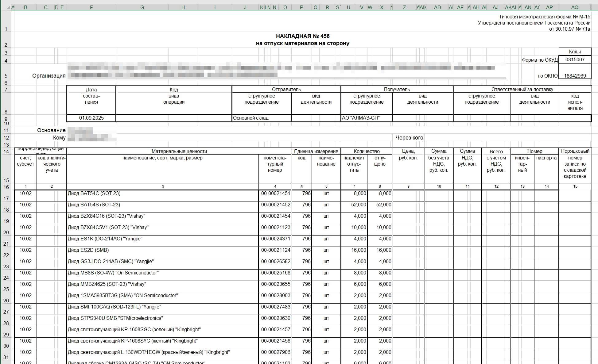
Task: Click nomenclature number cell 00-00028003
Action: click(x=275, y=296)
